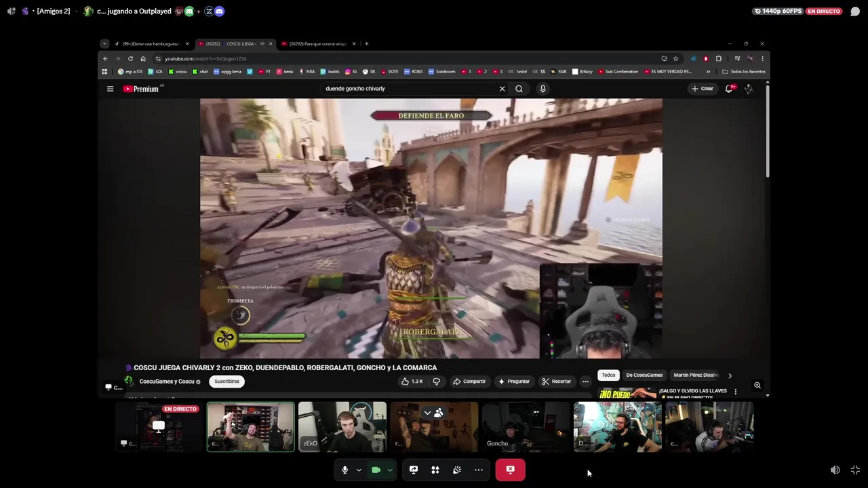Switch to COSCU JUEGA browser tab
This screenshot has width=868, height=488.
pos(234,44)
